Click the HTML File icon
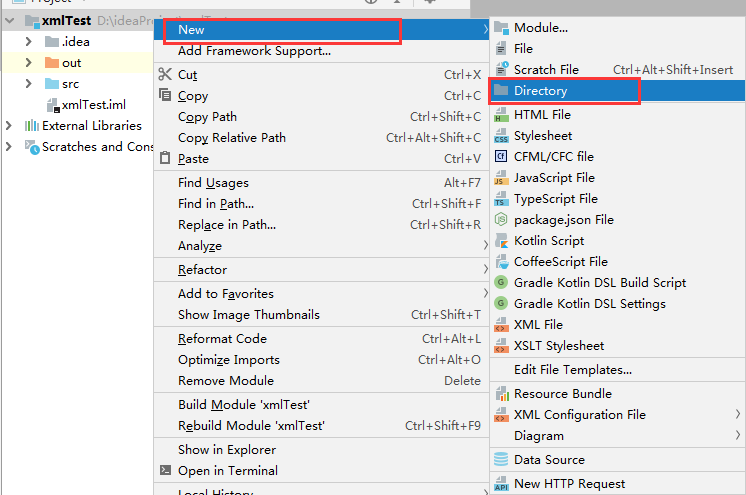Viewport: 746px width, 495px height. click(x=501, y=115)
